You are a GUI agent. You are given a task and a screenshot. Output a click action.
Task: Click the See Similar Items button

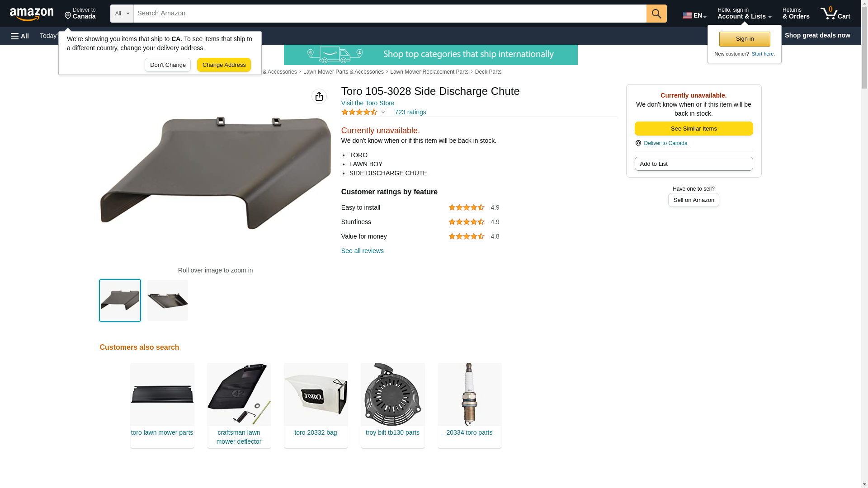click(x=693, y=129)
